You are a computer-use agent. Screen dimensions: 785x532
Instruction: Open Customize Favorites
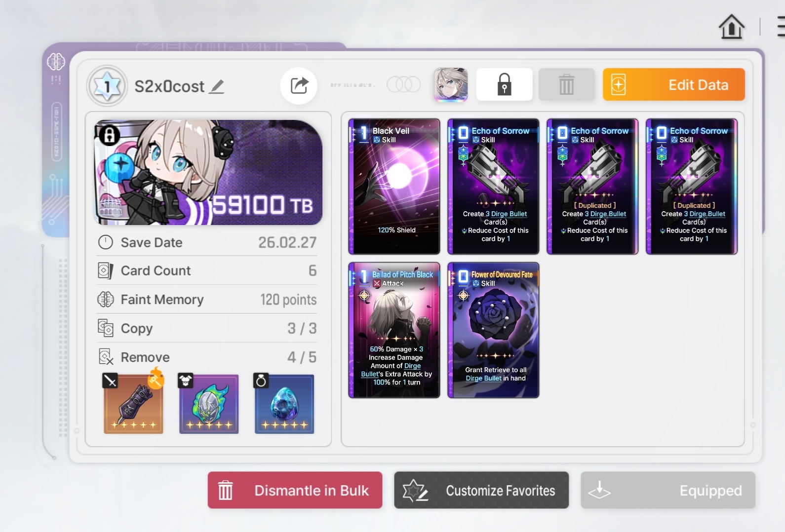[x=481, y=490]
